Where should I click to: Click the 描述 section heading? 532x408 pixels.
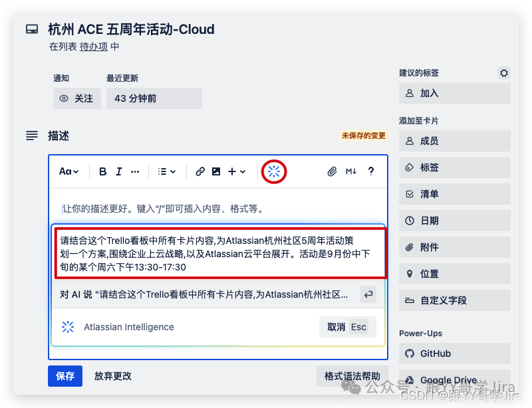pyautogui.click(x=59, y=136)
